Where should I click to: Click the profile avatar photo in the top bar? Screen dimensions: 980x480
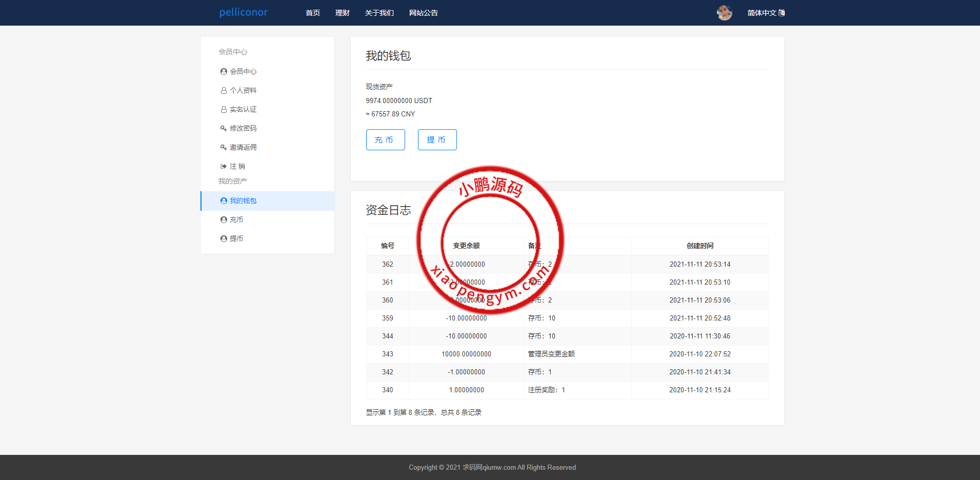724,13
